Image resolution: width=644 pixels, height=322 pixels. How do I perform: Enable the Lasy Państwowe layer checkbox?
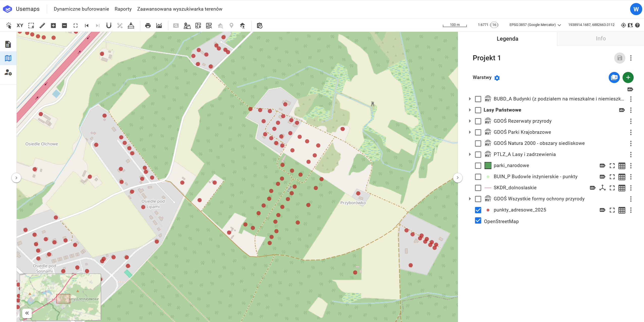(x=478, y=110)
